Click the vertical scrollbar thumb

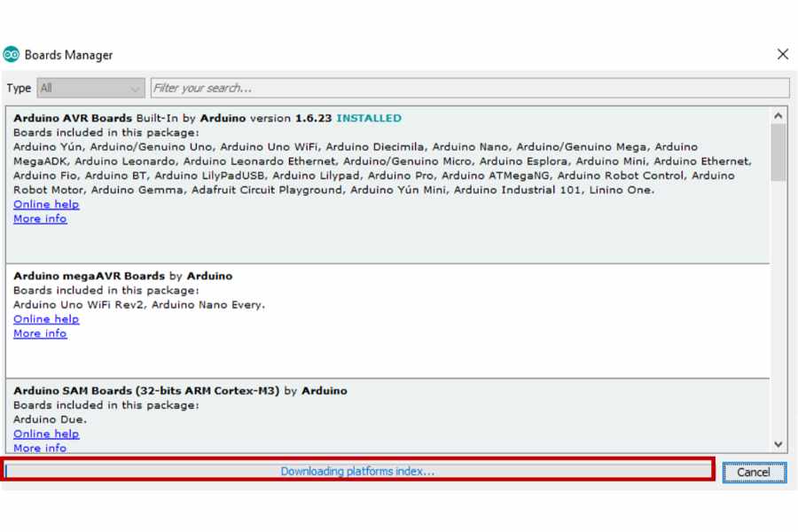click(x=778, y=153)
